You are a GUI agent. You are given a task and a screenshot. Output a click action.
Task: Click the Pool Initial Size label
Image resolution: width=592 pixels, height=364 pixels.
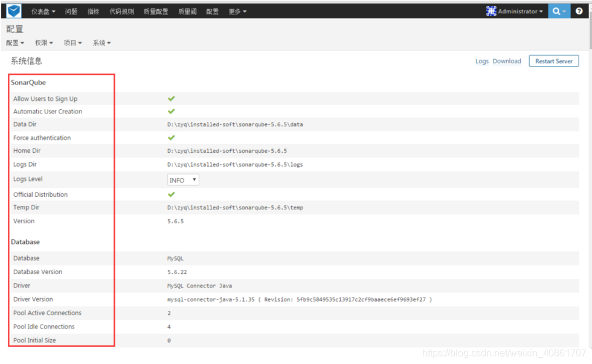click(x=34, y=340)
